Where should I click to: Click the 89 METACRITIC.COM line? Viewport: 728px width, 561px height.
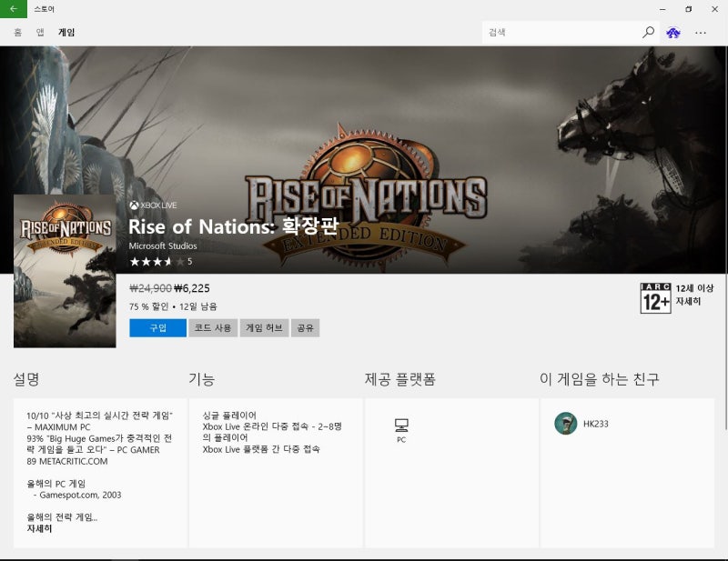tap(67, 461)
